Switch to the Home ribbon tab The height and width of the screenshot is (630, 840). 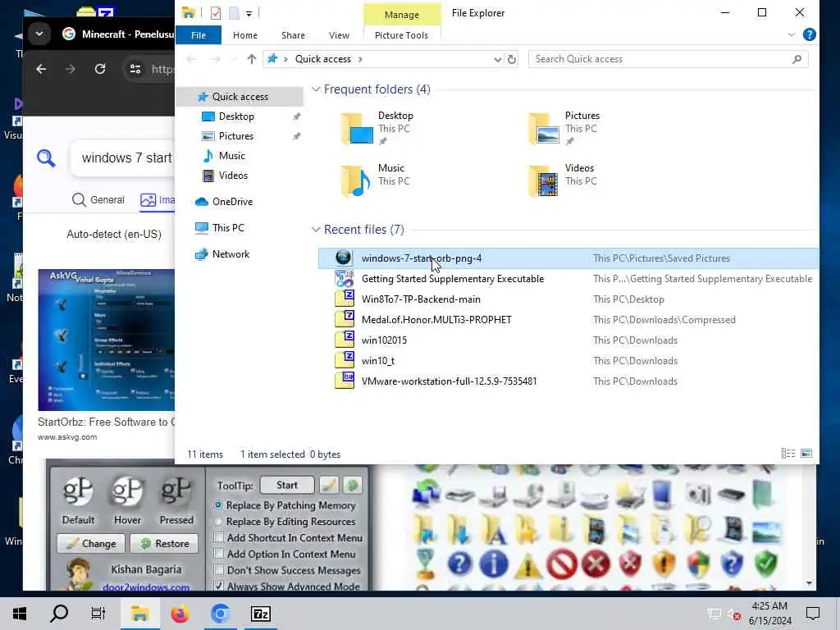[x=244, y=35]
